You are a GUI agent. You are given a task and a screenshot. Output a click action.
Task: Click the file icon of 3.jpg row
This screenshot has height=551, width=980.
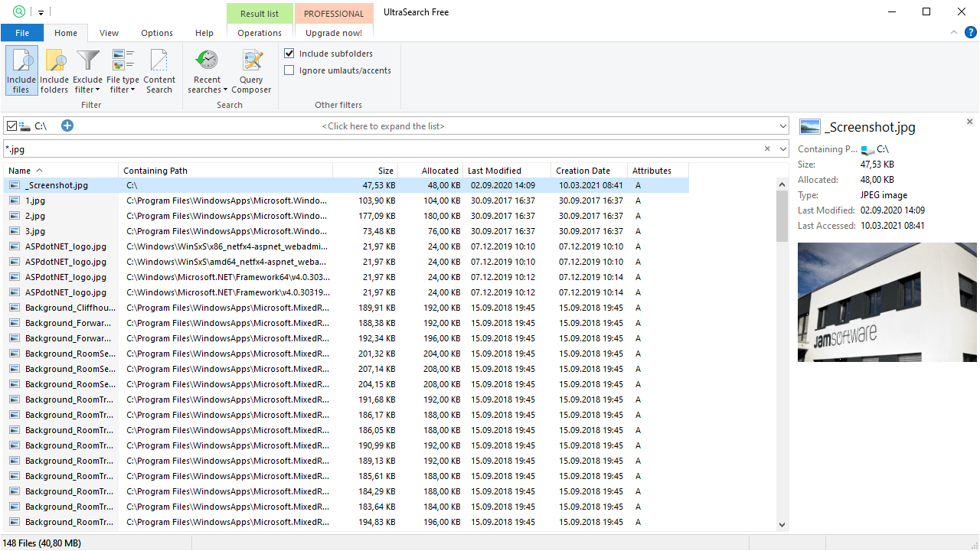pyautogui.click(x=15, y=231)
